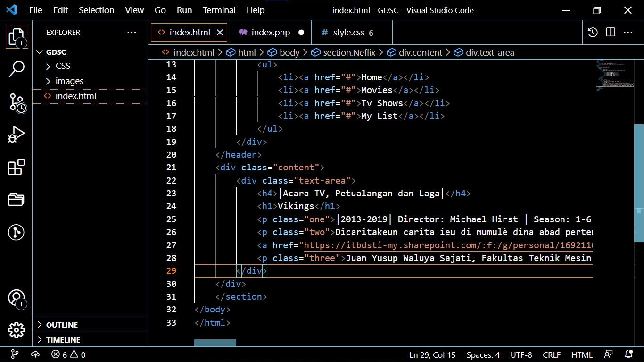Open the Git Graph icon in activity bar

[16, 232]
